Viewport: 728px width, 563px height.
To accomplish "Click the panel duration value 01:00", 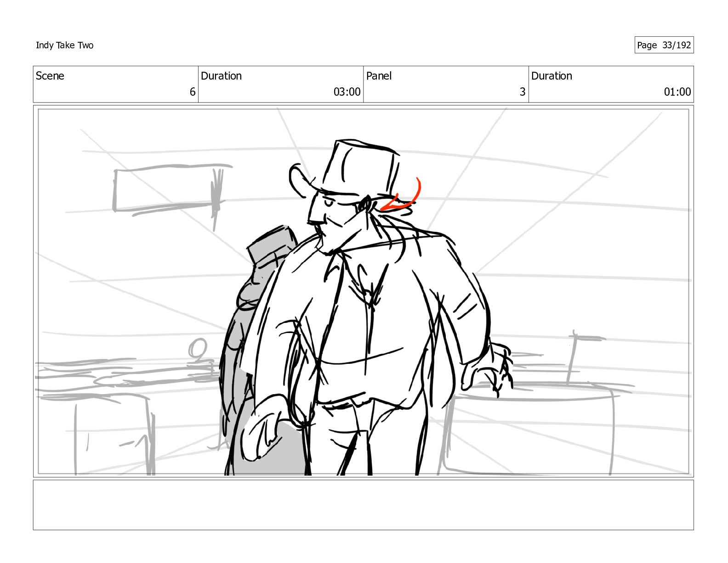I will (677, 92).
